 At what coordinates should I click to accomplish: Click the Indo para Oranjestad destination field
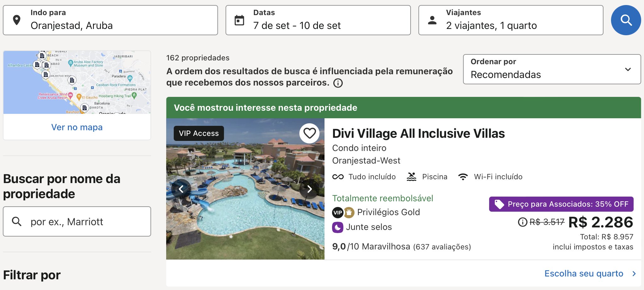tap(110, 20)
